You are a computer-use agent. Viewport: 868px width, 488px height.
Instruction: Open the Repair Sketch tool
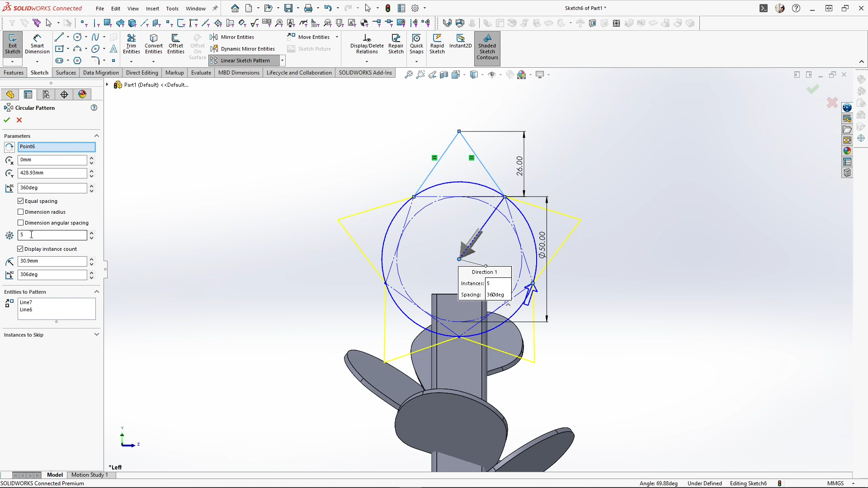tap(396, 44)
